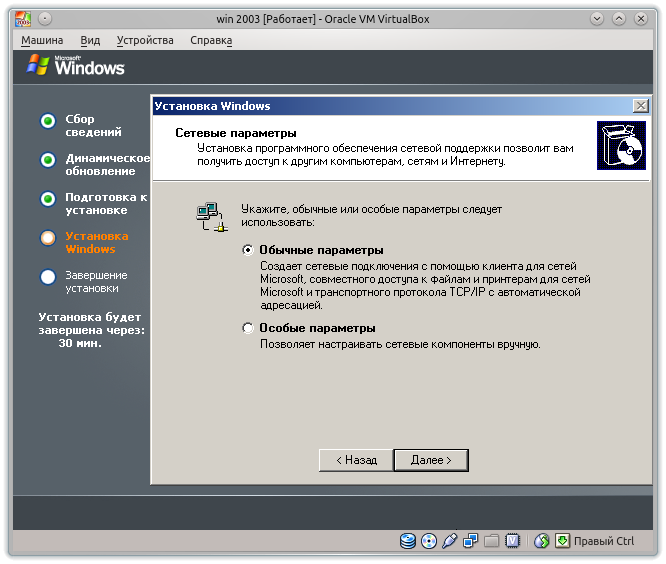The height and width of the screenshot is (564, 666).
Task: Select the "Обычные параметры" radio button
Action: pyautogui.click(x=248, y=250)
